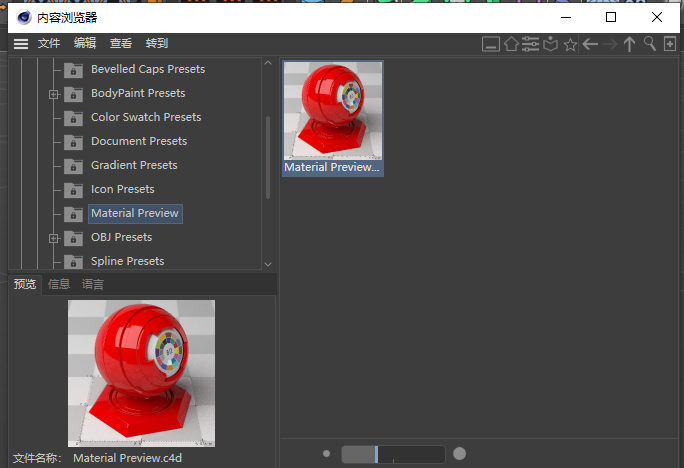
Task: Maximize the 内容浏览器 window
Action: tap(611, 17)
